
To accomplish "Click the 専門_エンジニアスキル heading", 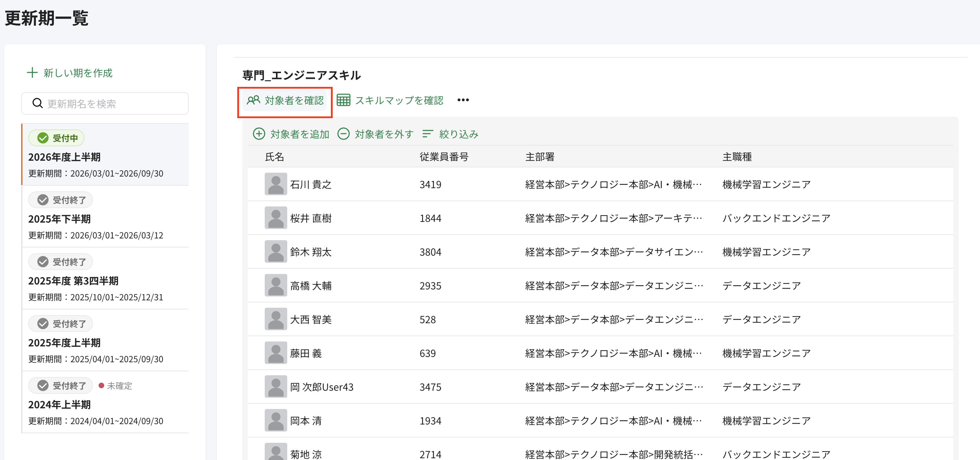I will pos(301,75).
